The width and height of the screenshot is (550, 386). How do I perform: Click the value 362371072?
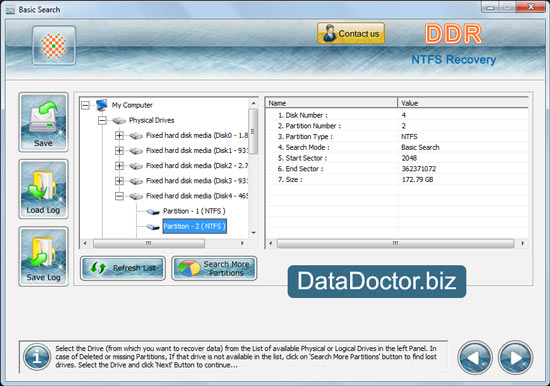pos(419,169)
